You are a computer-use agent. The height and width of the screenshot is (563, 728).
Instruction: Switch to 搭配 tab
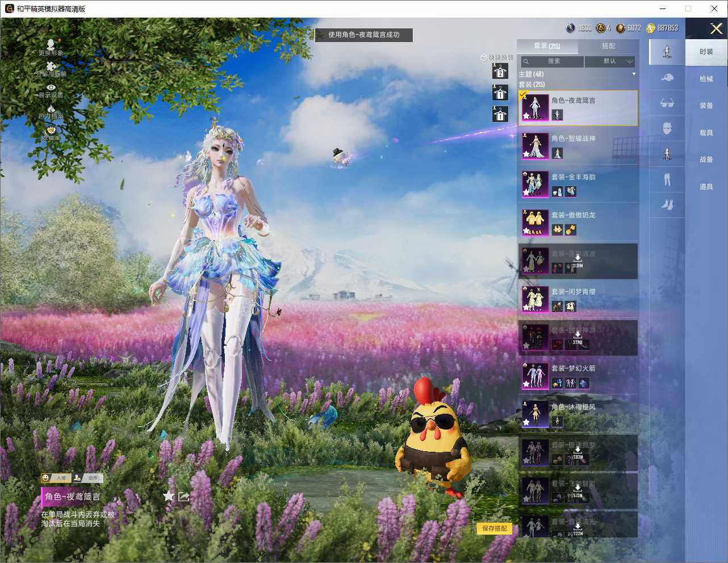[608, 46]
